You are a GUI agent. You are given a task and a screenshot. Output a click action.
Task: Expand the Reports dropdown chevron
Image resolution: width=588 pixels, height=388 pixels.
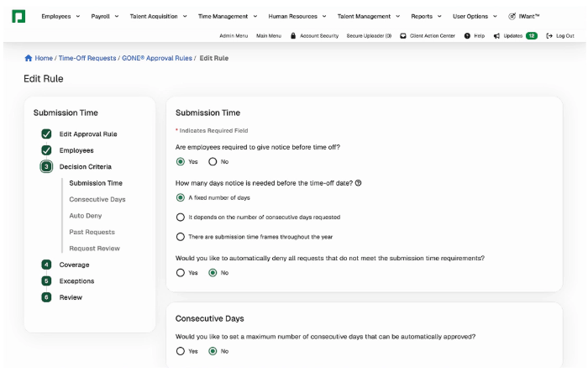tap(439, 16)
